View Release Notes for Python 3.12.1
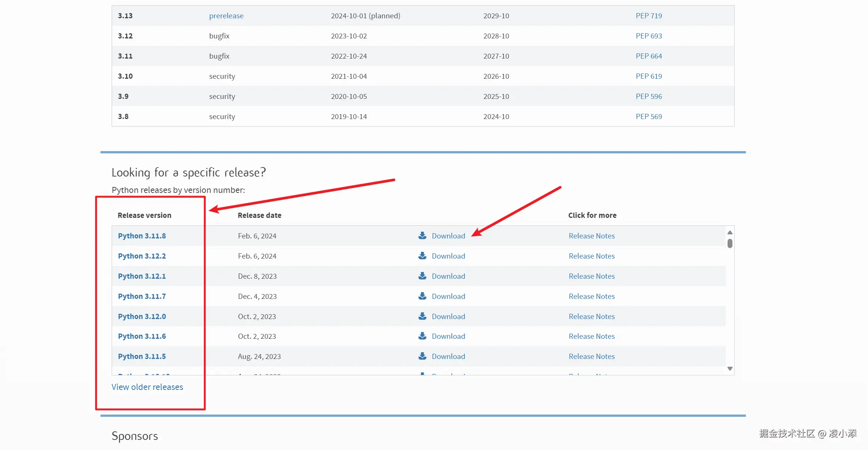Viewport: 868px width, 450px height. tap(591, 276)
